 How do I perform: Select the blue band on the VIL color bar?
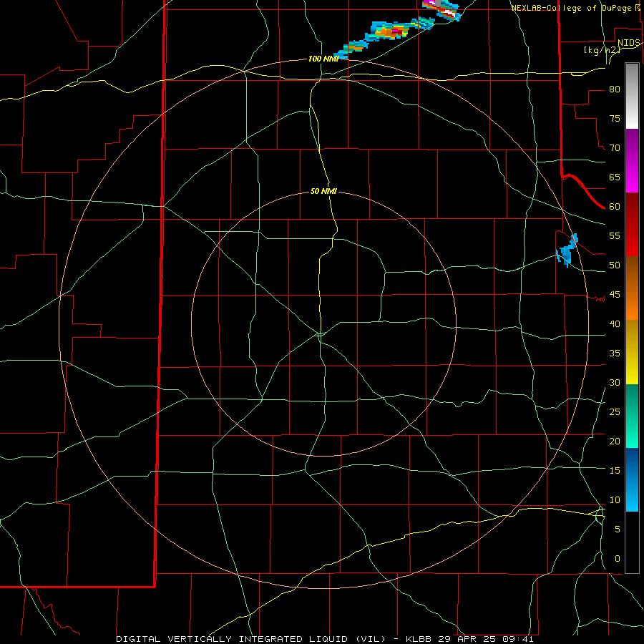[632, 479]
